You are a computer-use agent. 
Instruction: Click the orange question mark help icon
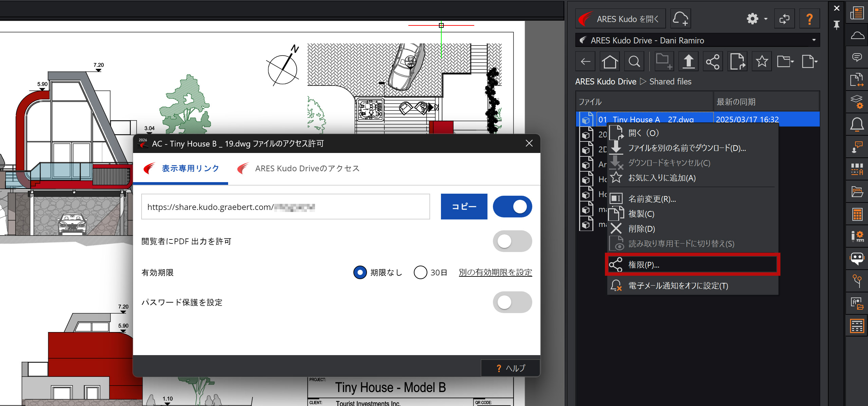click(x=809, y=19)
